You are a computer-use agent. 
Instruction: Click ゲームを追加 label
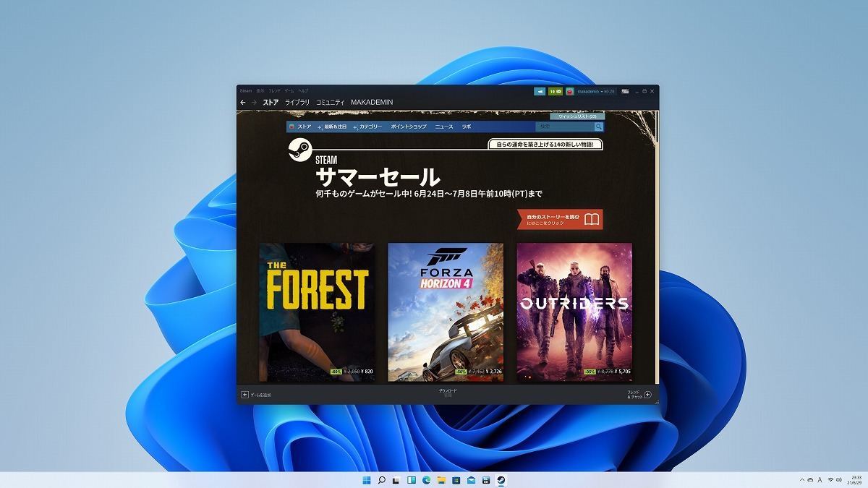[261, 395]
